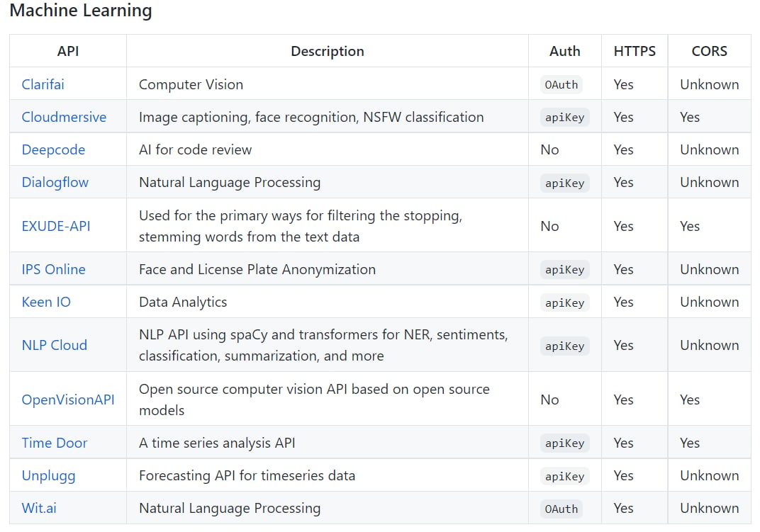The height and width of the screenshot is (532, 760).
Task: Click the apiKey badge in IPS Online row
Action: point(564,269)
